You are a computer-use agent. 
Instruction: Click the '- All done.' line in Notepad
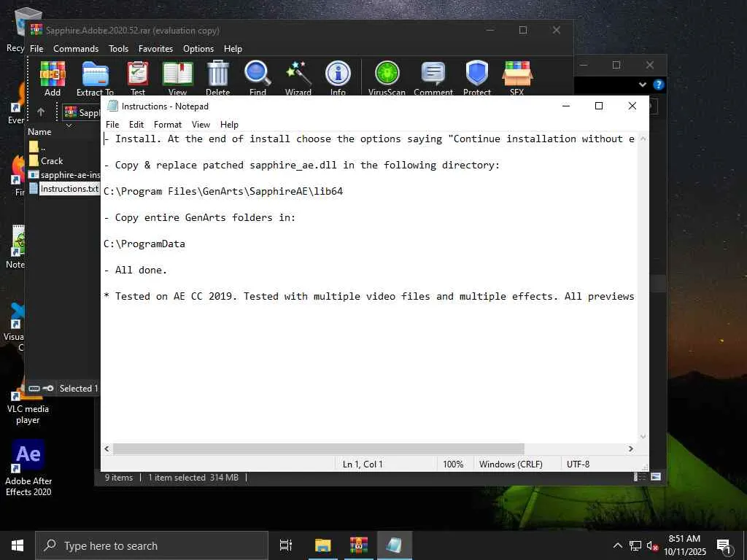click(136, 270)
